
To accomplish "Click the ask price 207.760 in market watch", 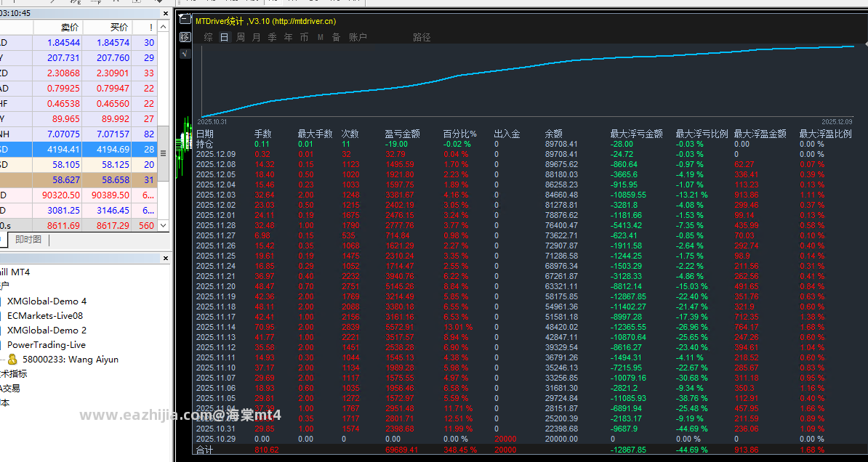I will pyautogui.click(x=113, y=57).
